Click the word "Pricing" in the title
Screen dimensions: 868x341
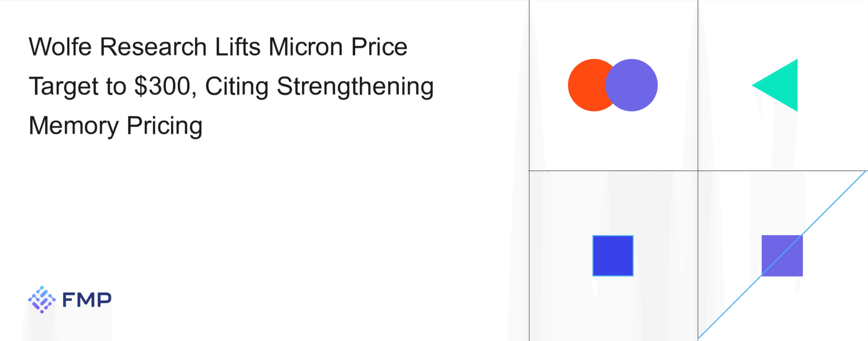(164, 126)
